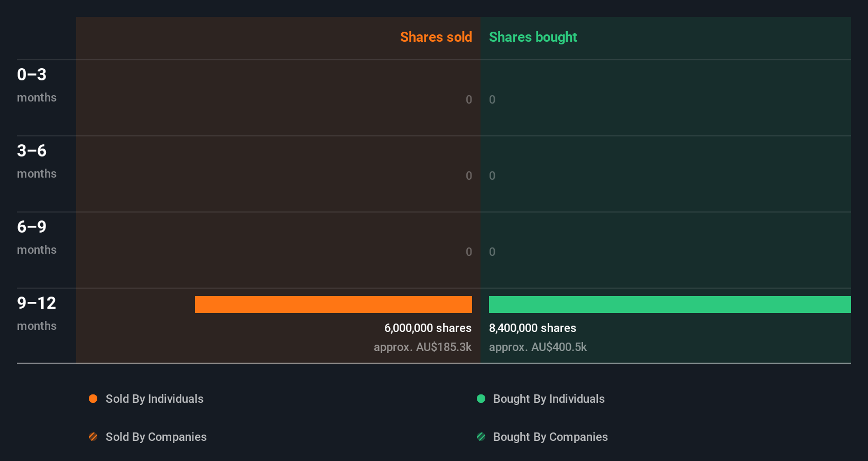Viewport: 868px width, 461px height.
Task: Select the Sold By Individuals legend label
Action: (154, 399)
